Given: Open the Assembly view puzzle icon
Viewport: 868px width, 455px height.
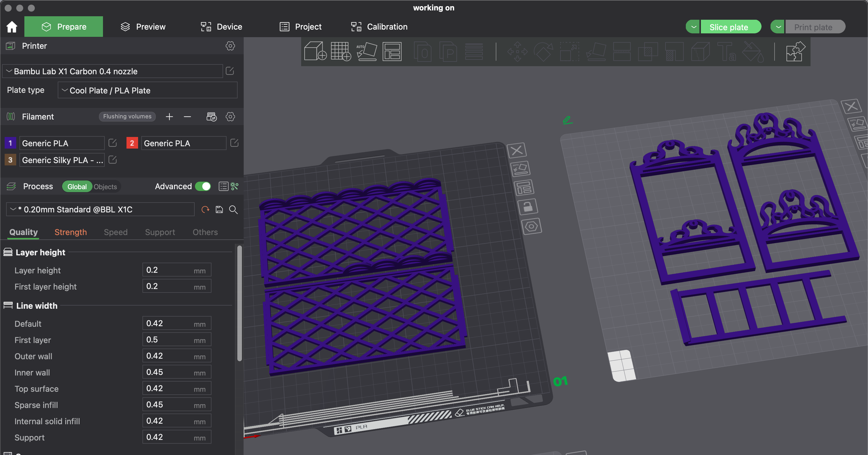Looking at the screenshot, I should (x=795, y=51).
